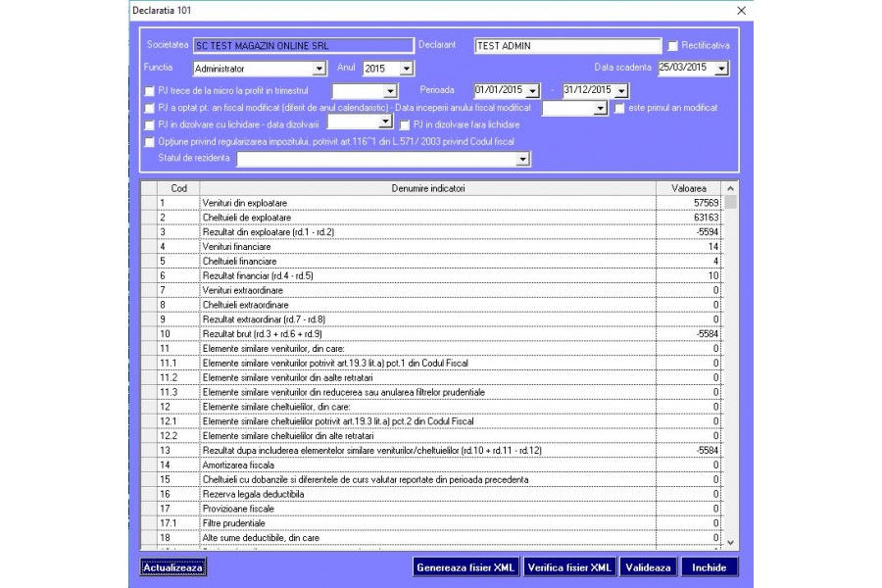Select row Rezultat brut (rd.3 + rd.6 + rd.9)
The image size is (882, 588).
pyautogui.click(x=431, y=333)
